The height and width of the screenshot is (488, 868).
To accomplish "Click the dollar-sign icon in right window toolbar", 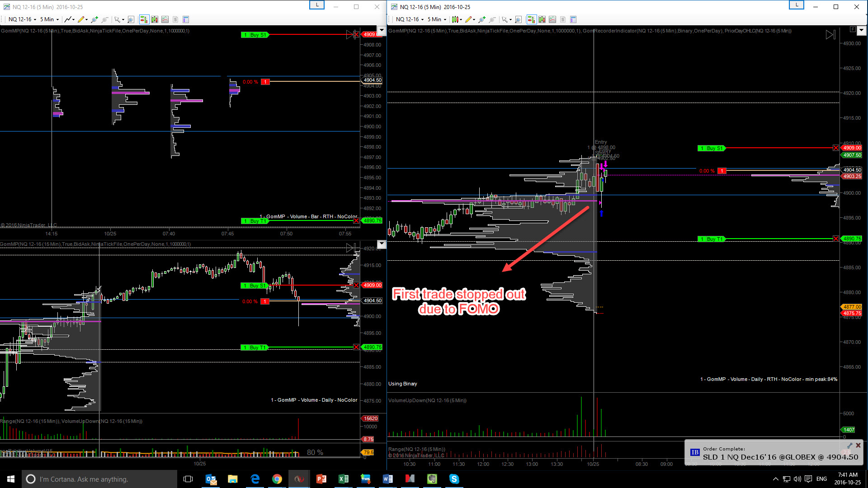I will coord(563,19).
